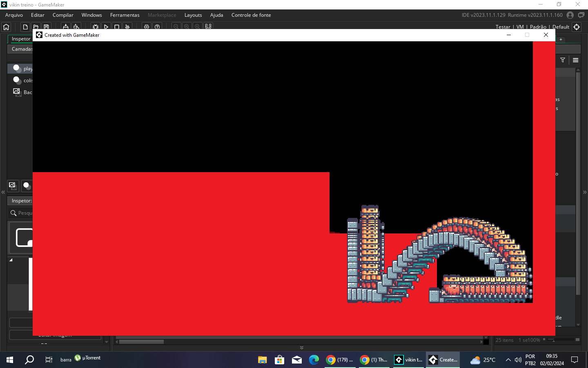
Task: Click the Create Executable export icon
Action: (x=65, y=27)
